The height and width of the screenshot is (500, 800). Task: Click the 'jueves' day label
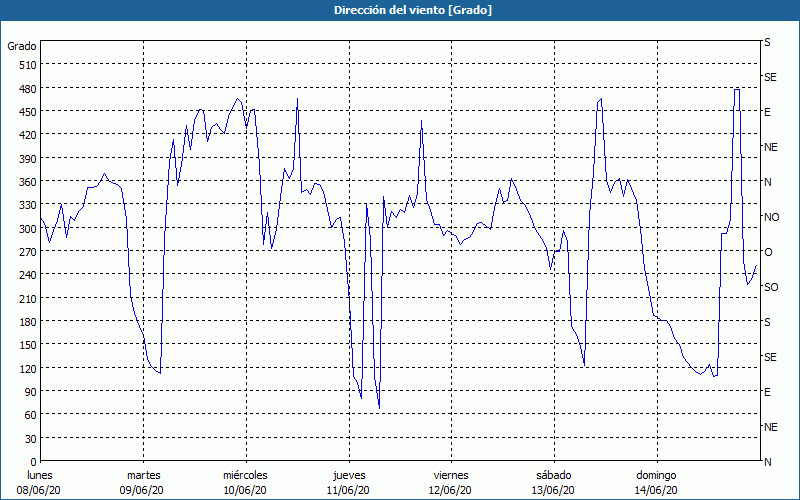click(349, 475)
